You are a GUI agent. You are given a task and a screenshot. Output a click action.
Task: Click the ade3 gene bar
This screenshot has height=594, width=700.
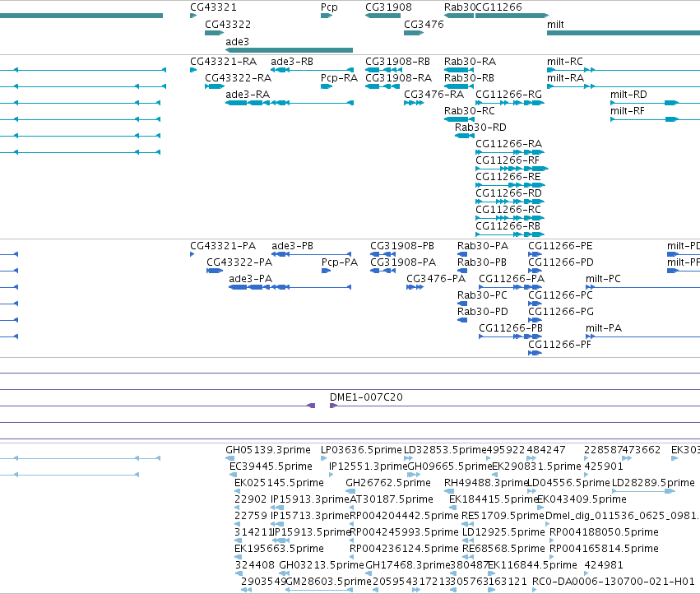[x=289, y=50]
